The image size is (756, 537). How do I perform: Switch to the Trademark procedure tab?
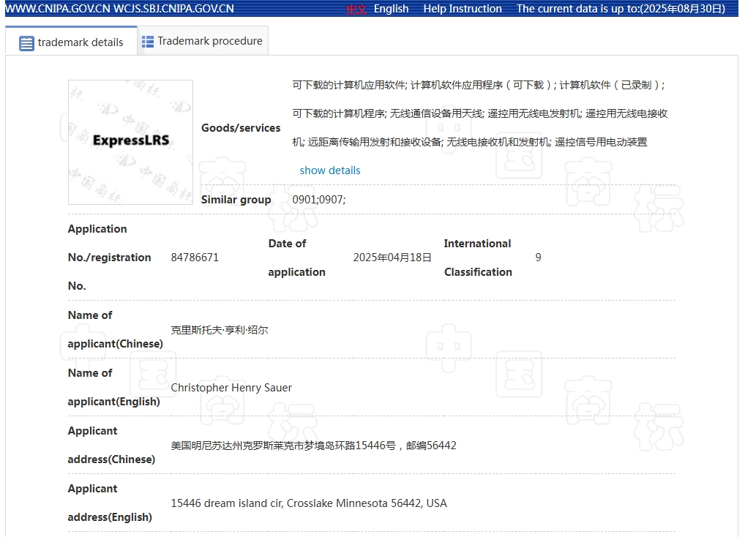[x=209, y=41]
